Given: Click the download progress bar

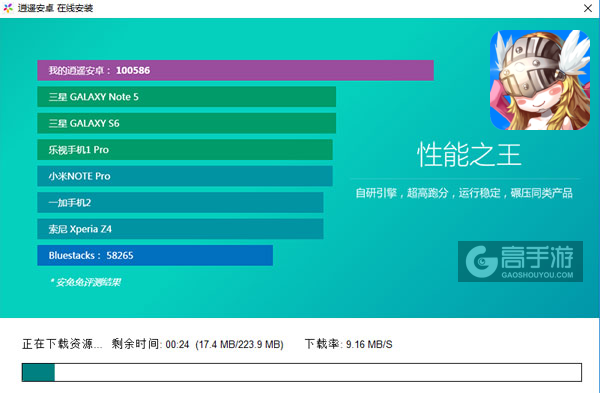Looking at the screenshot, I should 302,372.
